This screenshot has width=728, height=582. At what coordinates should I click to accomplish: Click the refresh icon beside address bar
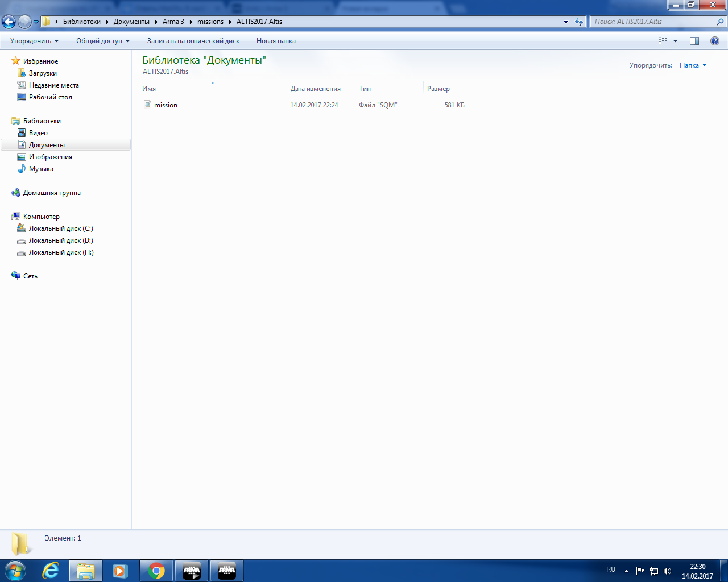tap(579, 22)
